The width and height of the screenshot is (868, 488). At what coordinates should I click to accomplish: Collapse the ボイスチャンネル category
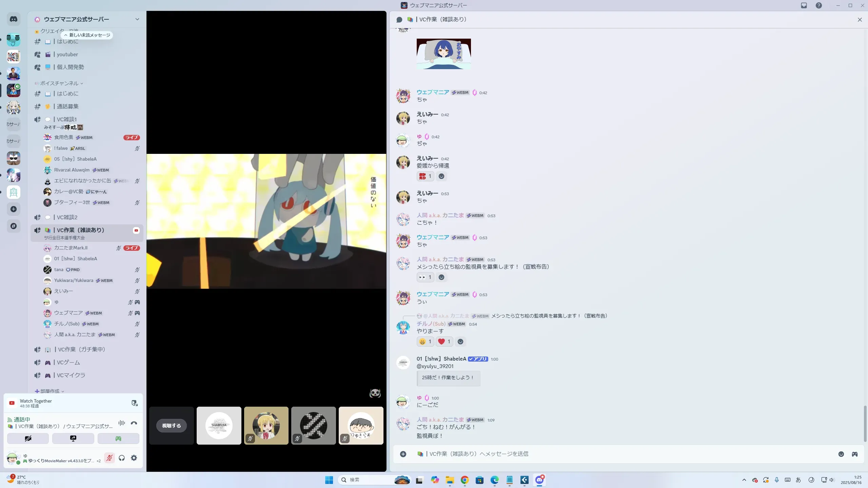coord(59,83)
